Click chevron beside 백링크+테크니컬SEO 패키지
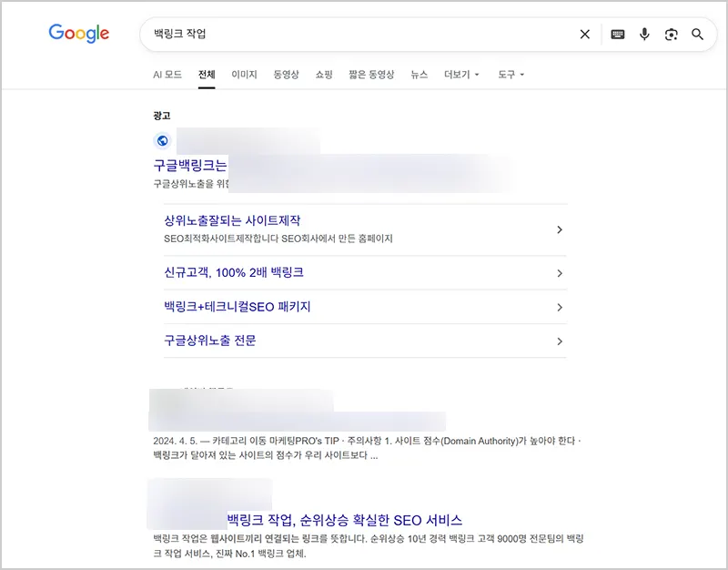 pos(560,308)
